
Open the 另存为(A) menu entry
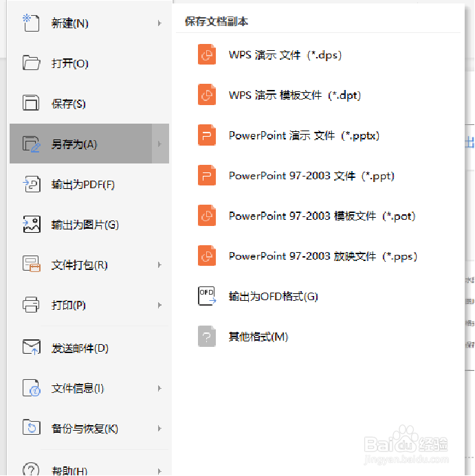pos(89,144)
